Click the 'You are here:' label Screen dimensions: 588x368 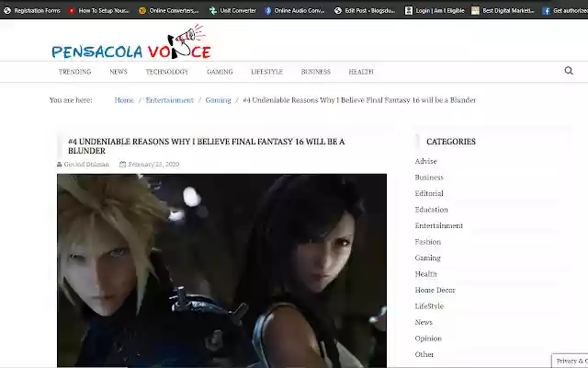(71, 100)
